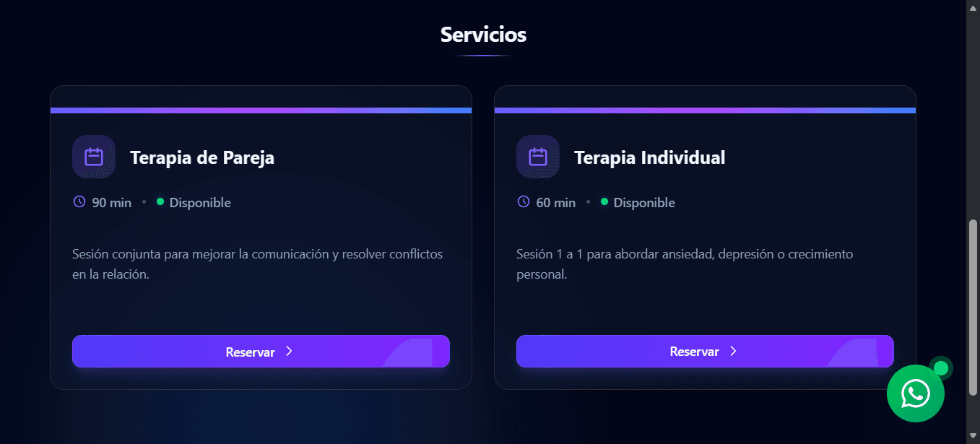The image size is (980, 444).
Task: Click green availability dot on Terapia Individual
Action: [x=604, y=202]
